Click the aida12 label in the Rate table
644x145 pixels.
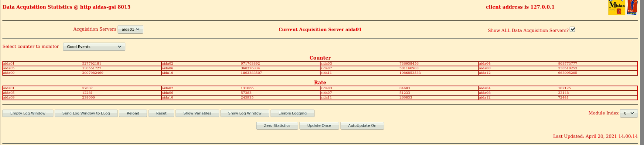(x=485, y=98)
